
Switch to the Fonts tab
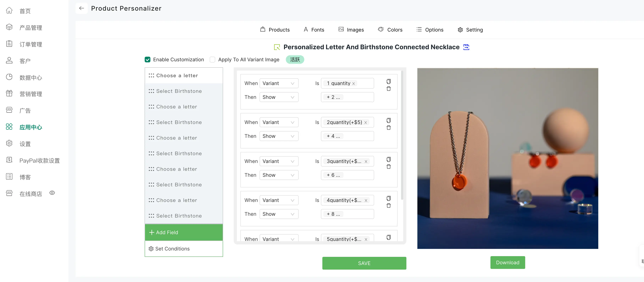[314, 30]
